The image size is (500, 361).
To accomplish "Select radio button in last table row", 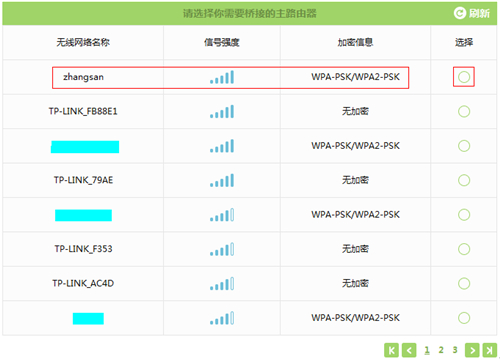I will (464, 318).
